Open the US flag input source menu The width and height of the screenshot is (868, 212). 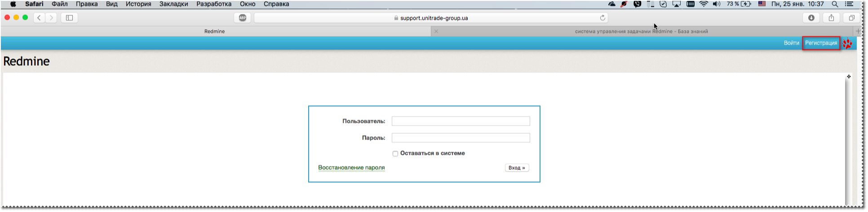[762, 4]
